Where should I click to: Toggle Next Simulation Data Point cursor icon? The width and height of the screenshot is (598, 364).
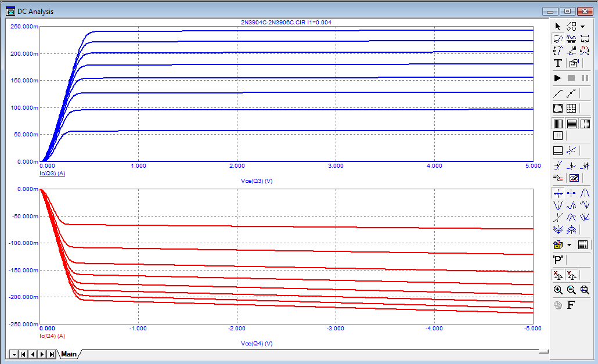point(558,193)
